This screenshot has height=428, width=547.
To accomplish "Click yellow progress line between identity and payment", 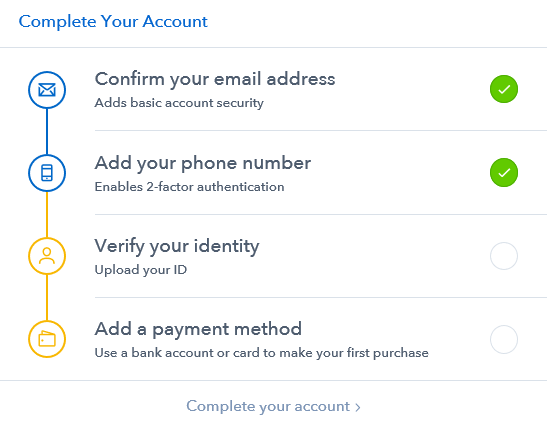I will click(x=47, y=297).
